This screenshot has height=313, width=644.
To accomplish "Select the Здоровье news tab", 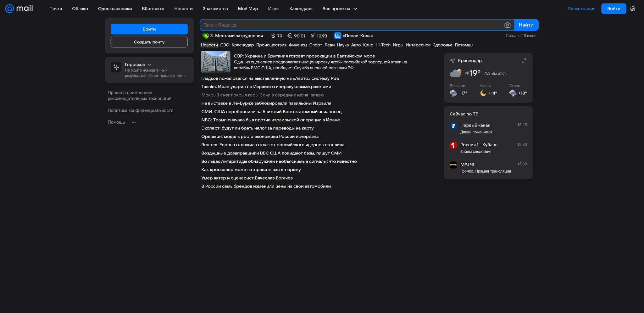I will [x=442, y=45].
